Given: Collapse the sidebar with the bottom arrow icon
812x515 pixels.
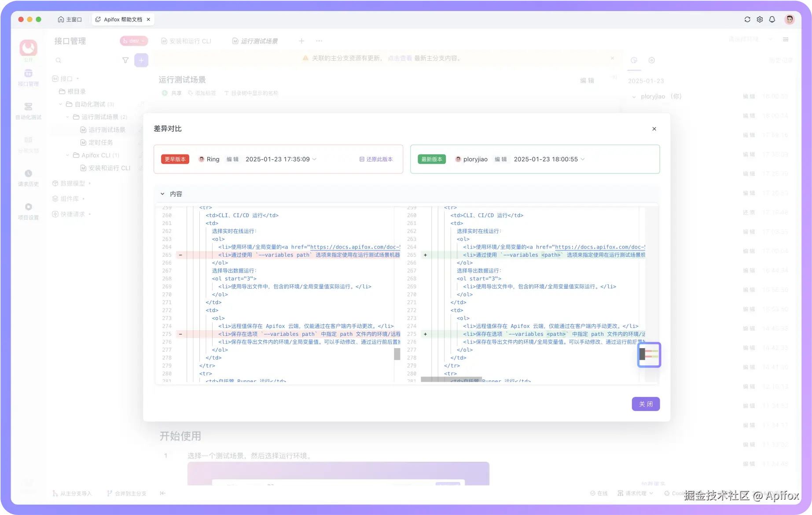Looking at the screenshot, I should pos(163,493).
